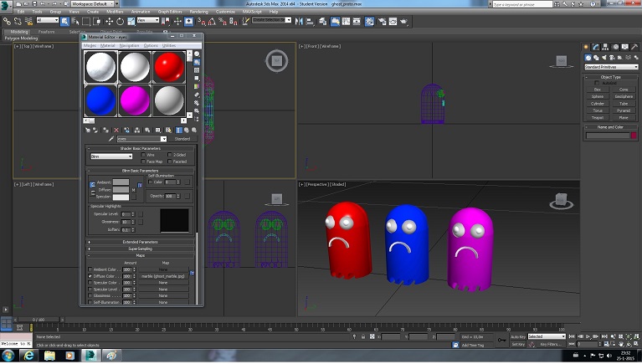Image resolution: width=642 pixels, height=364 pixels.
Task: Click the Specular color swatch
Action: pos(121,197)
